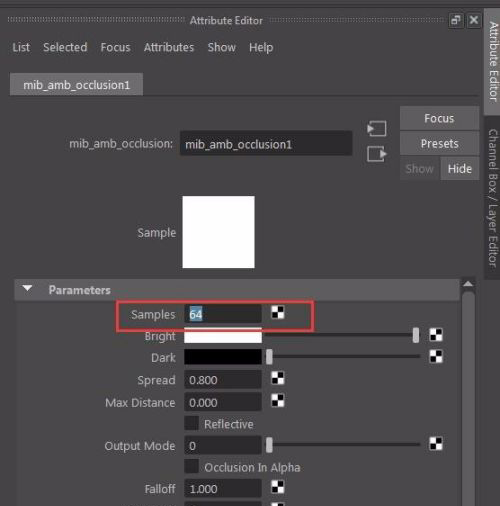Click the Bright color swatch
This screenshot has width=500, height=506.
click(223, 336)
